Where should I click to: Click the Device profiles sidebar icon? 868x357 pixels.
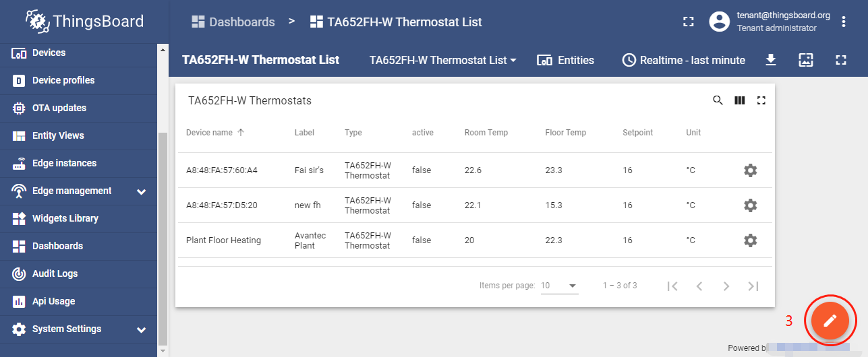(19, 80)
